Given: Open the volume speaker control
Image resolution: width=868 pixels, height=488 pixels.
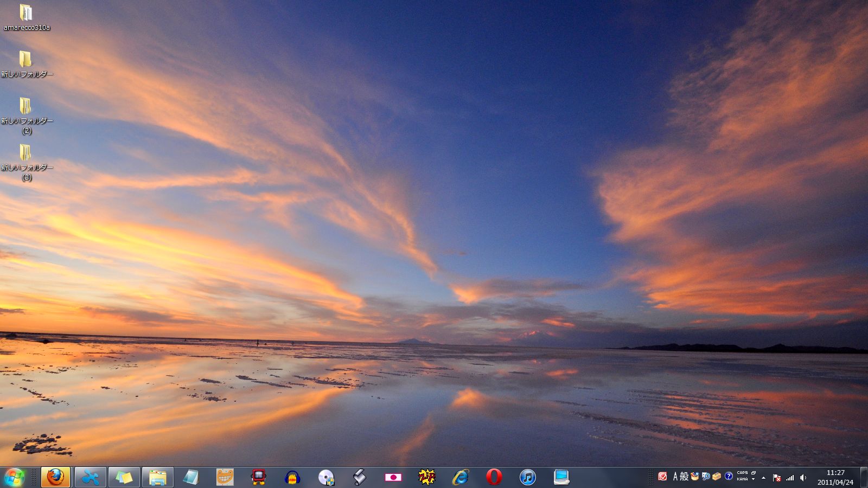Looking at the screenshot, I should (x=803, y=478).
